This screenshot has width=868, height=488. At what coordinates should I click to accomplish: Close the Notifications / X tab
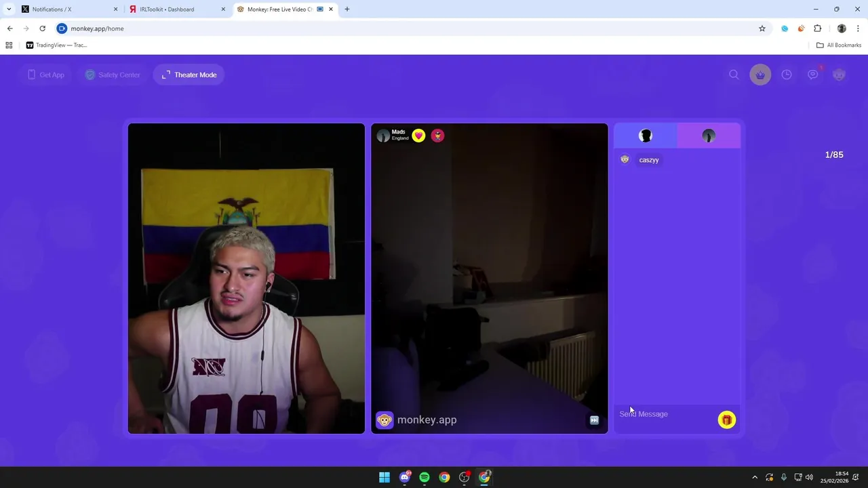115,9
